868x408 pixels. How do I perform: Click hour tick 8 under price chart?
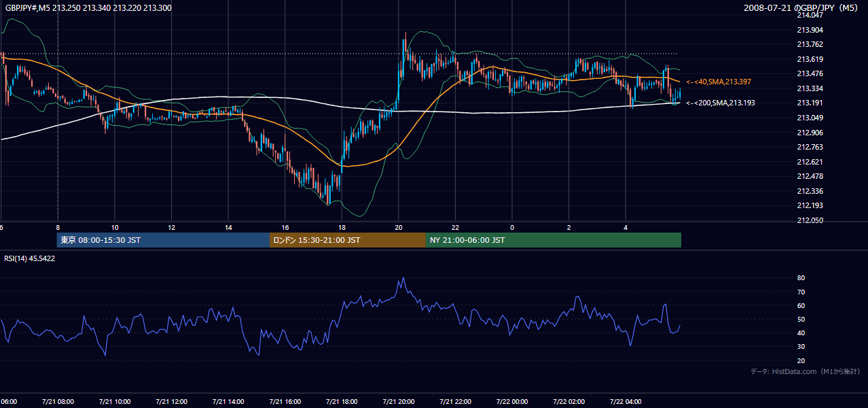(x=58, y=228)
